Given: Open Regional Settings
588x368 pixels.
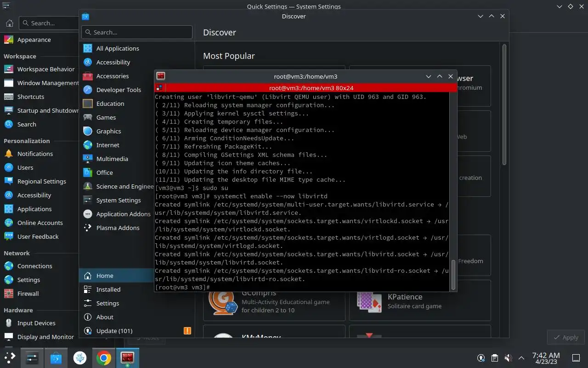Looking at the screenshot, I should (40, 181).
